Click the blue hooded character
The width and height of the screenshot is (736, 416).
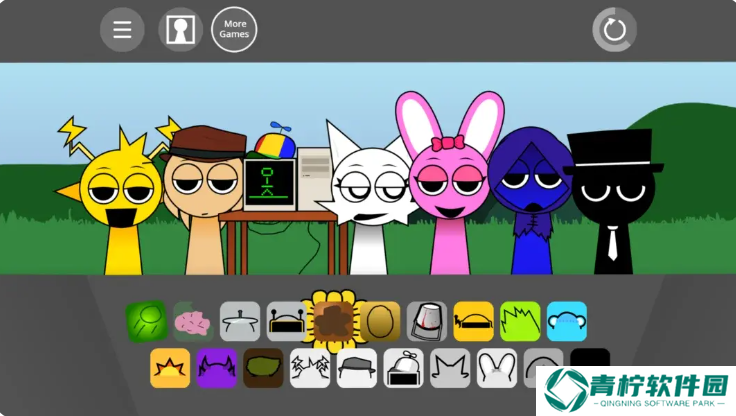pos(530,202)
